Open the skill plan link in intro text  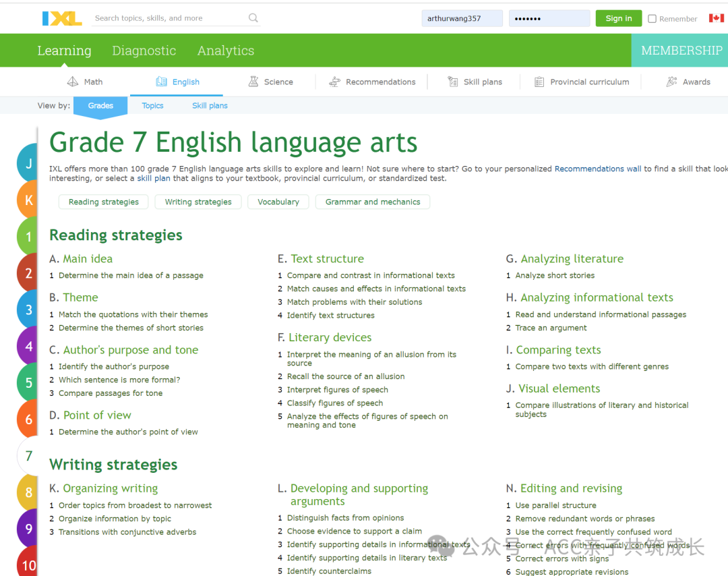coord(154,178)
